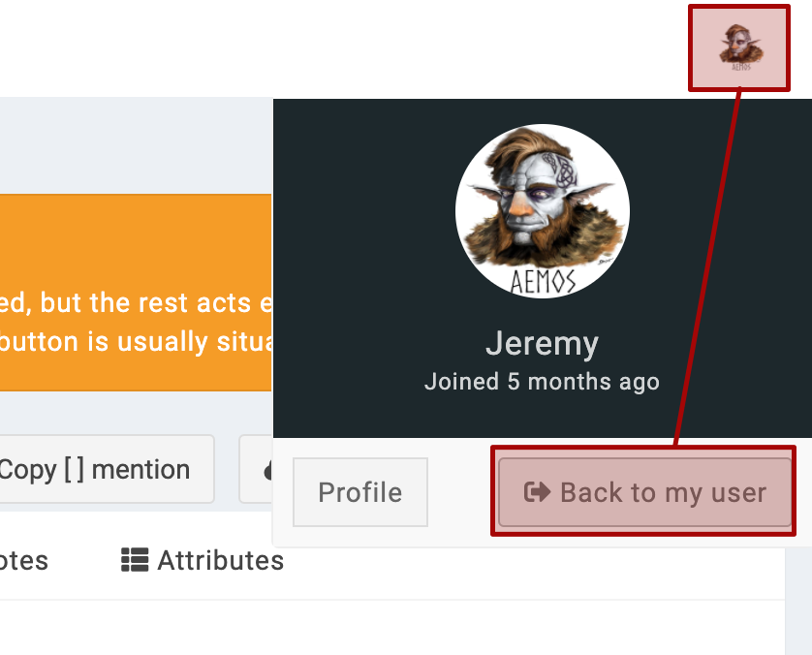This screenshot has height=655, width=812.
Task: Click the Joined 5 months ago text
Action: (542, 382)
